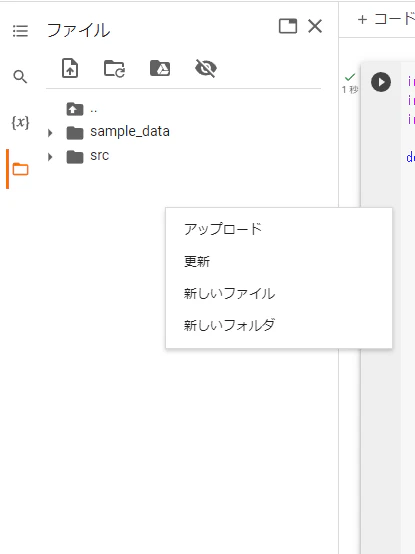This screenshot has width=415, height=554.
Task: Open the files panel in a new tab icon
Action: tap(288, 26)
